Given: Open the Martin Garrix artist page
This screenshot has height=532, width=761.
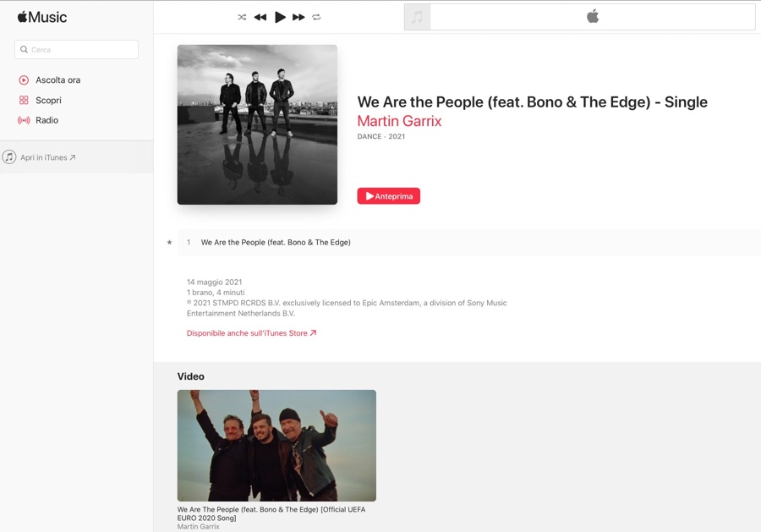Looking at the screenshot, I should 399,121.
